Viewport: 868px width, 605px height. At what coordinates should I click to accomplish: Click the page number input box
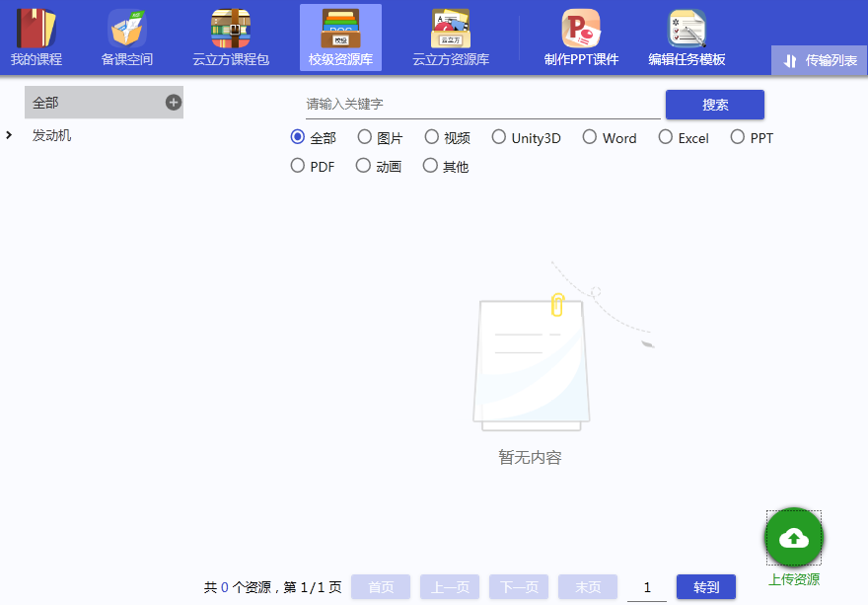(647, 587)
